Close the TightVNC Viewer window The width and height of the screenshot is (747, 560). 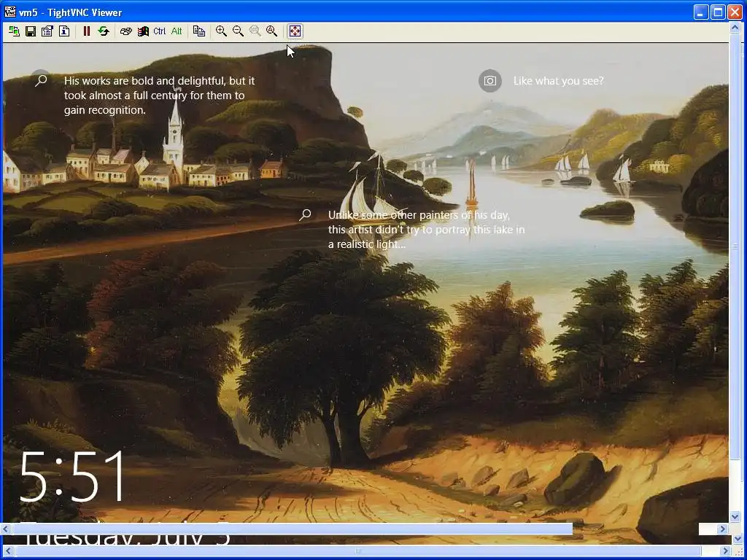[735, 12]
